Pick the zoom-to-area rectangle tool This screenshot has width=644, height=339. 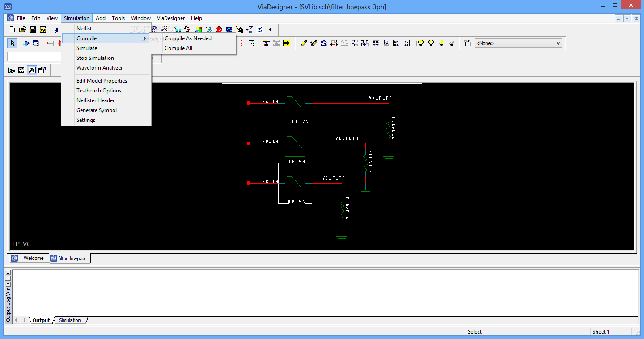(x=36, y=43)
